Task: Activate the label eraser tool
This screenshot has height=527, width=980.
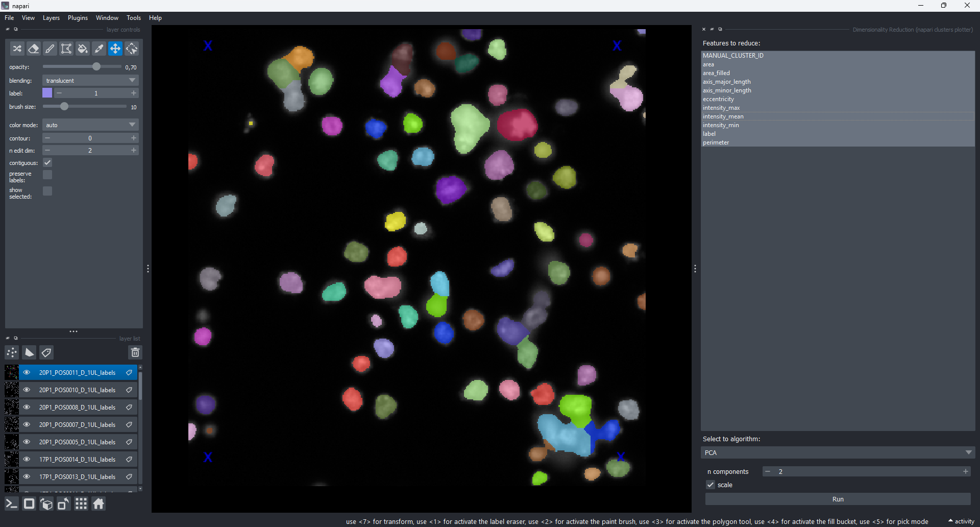Action: (x=34, y=49)
